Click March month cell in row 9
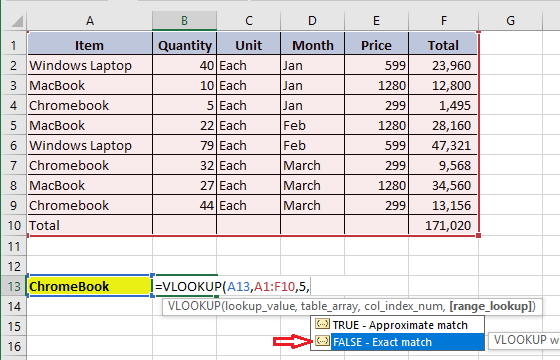The image size is (560, 360). [x=312, y=205]
